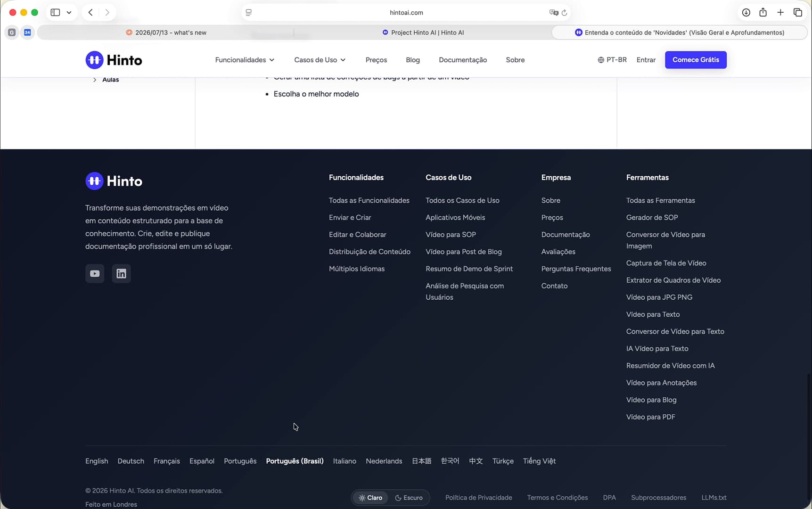Open the Blog menu item

[x=413, y=60]
